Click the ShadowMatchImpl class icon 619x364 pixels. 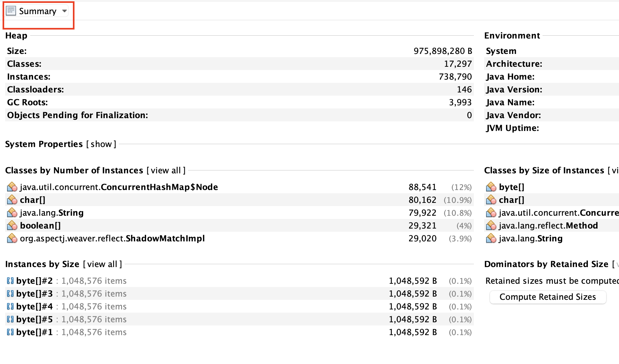click(x=12, y=238)
